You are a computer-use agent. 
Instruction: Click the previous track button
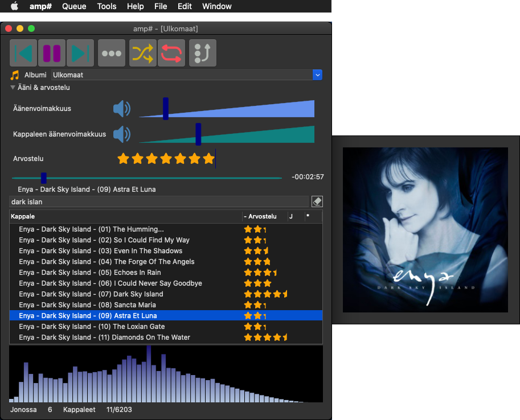pos(23,53)
